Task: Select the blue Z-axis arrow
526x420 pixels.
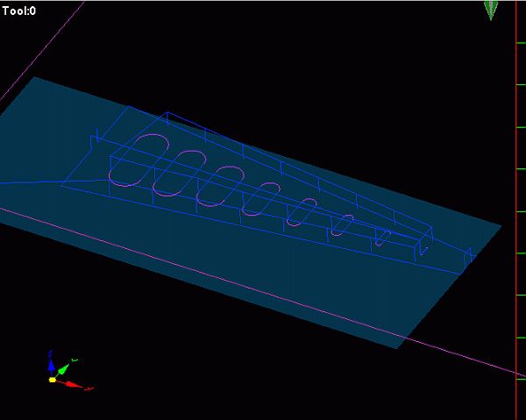Action: tap(51, 363)
